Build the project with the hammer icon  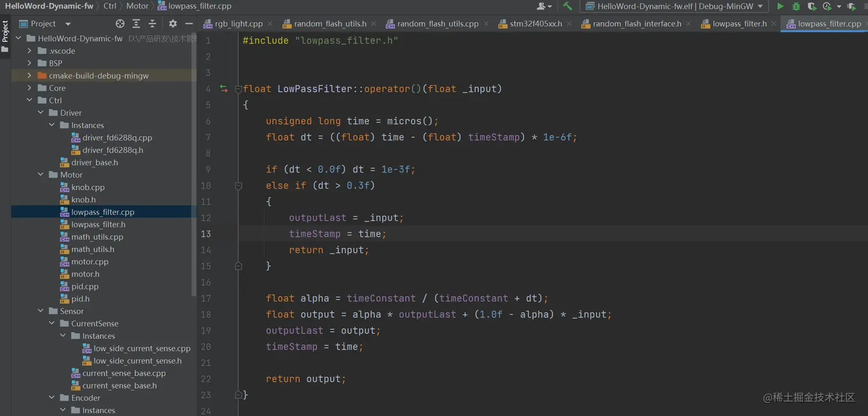(x=567, y=6)
